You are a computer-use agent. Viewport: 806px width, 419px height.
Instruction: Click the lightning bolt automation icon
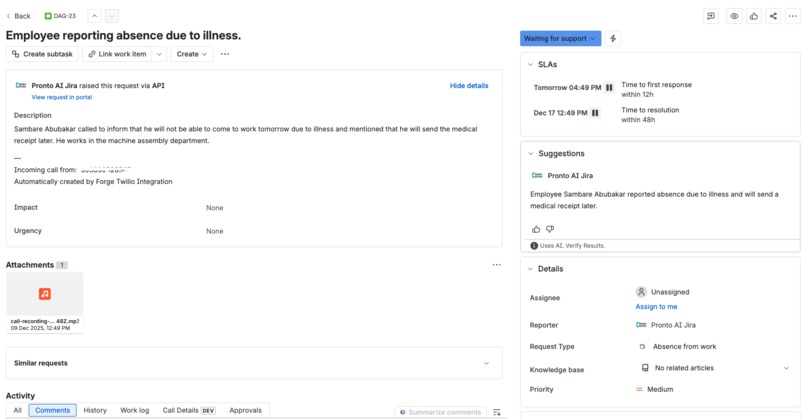[x=613, y=39]
